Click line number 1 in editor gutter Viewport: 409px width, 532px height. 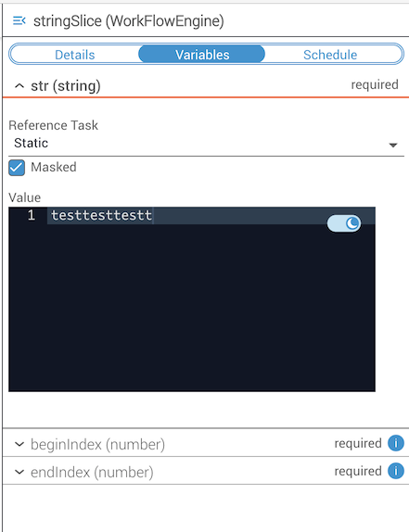pos(32,215)
